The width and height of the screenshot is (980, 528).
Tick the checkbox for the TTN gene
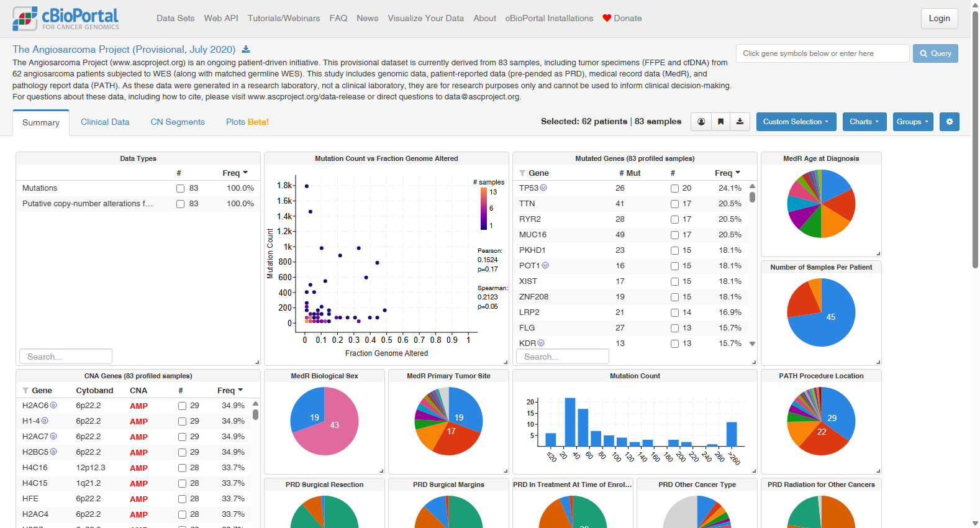[x=674, y=204]
